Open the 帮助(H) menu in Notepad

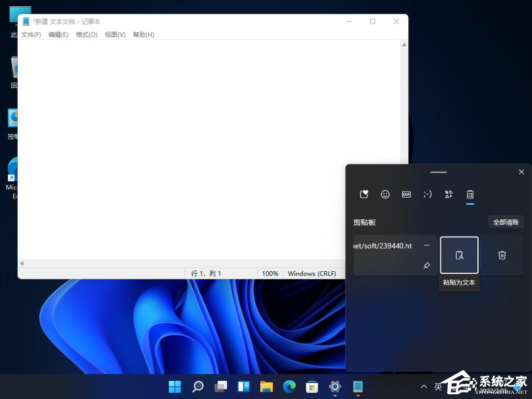click(143, 35)
